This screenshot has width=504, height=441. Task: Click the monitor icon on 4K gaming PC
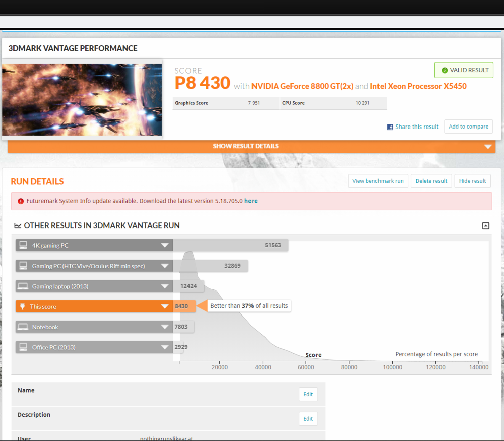[x=23, y=245]
